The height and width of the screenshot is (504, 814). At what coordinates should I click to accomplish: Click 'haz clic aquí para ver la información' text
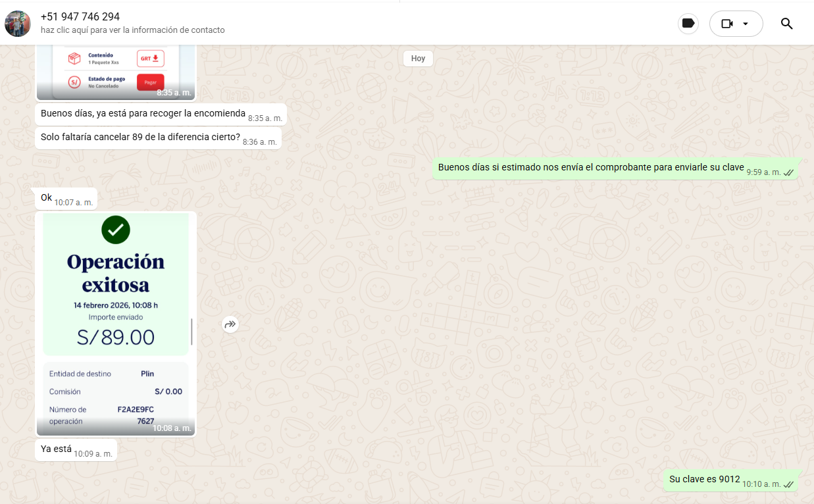[132, 30]
